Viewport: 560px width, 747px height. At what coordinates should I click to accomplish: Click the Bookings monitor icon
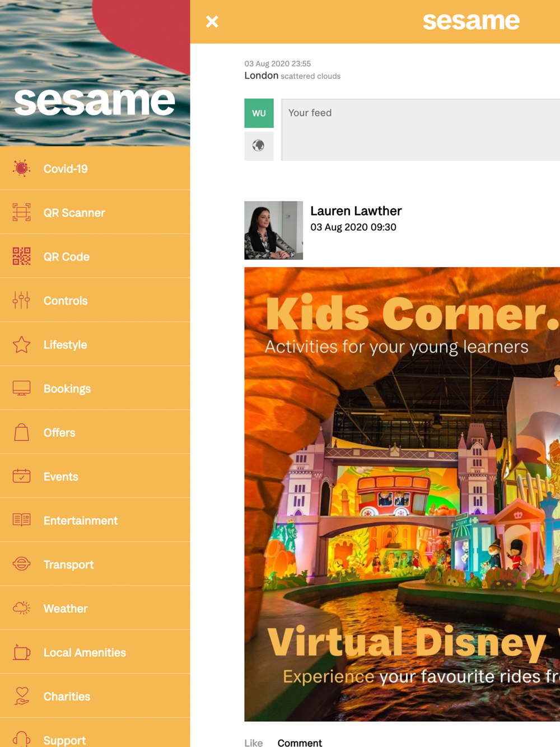21,388
